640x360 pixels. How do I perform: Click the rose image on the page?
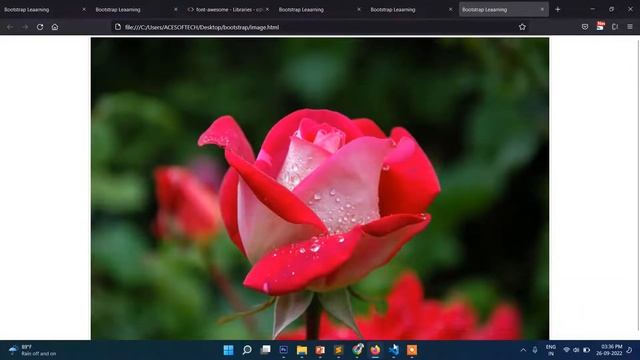320,189
